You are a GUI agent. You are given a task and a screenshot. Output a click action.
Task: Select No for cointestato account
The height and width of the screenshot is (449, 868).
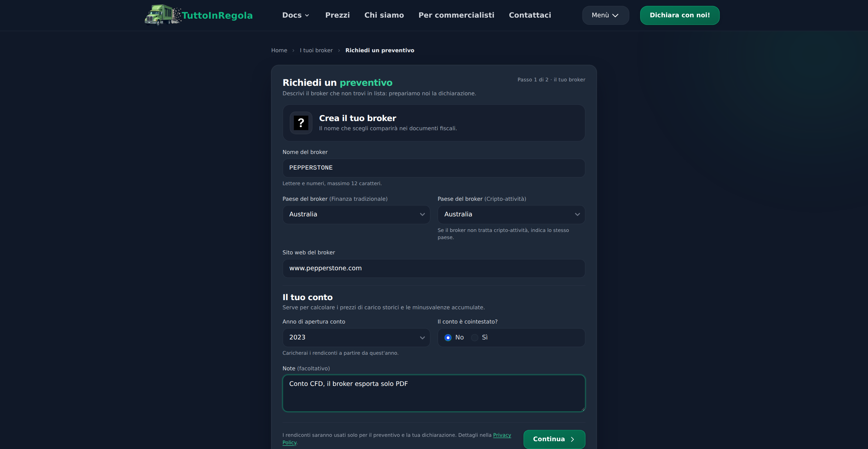click(x=448, y=337)
